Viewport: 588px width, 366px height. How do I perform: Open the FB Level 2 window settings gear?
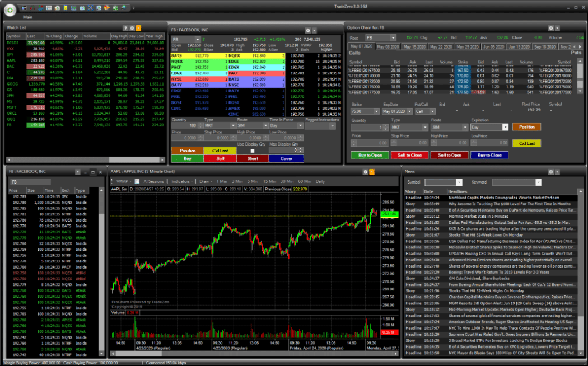point(308,31)
